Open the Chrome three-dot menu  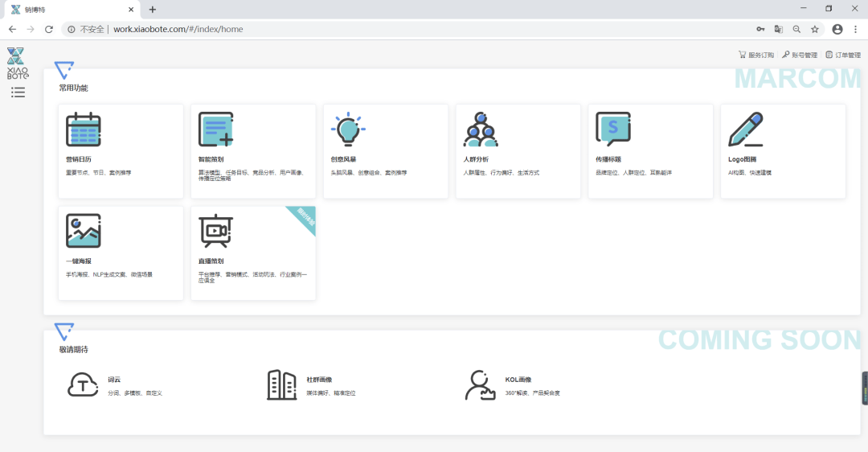(856, 30)
